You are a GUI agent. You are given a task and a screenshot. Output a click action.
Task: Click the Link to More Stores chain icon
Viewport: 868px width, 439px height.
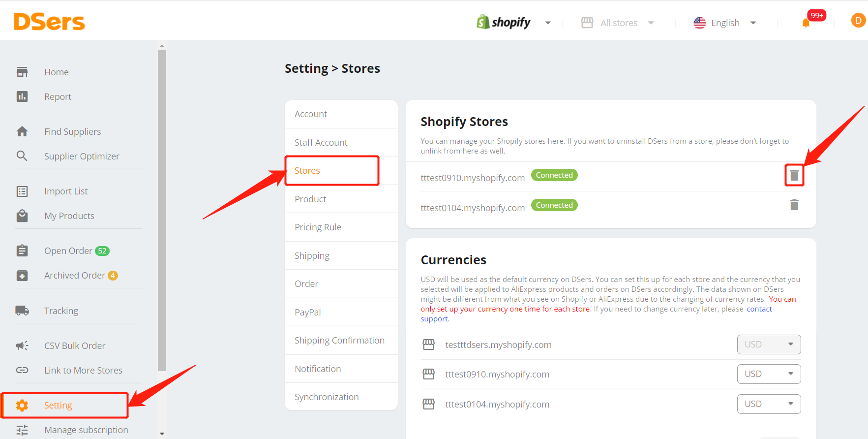pos(22,370)
